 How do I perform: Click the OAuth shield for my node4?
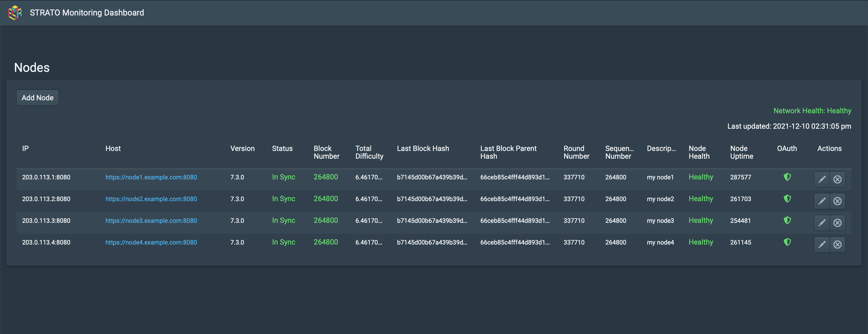click(x=787, y=242)
